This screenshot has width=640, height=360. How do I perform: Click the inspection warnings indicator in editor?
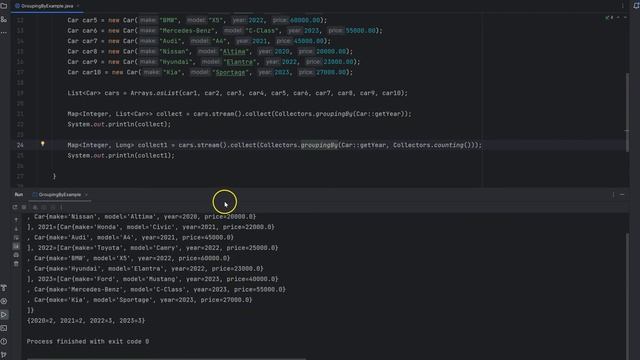click(609, 18)
